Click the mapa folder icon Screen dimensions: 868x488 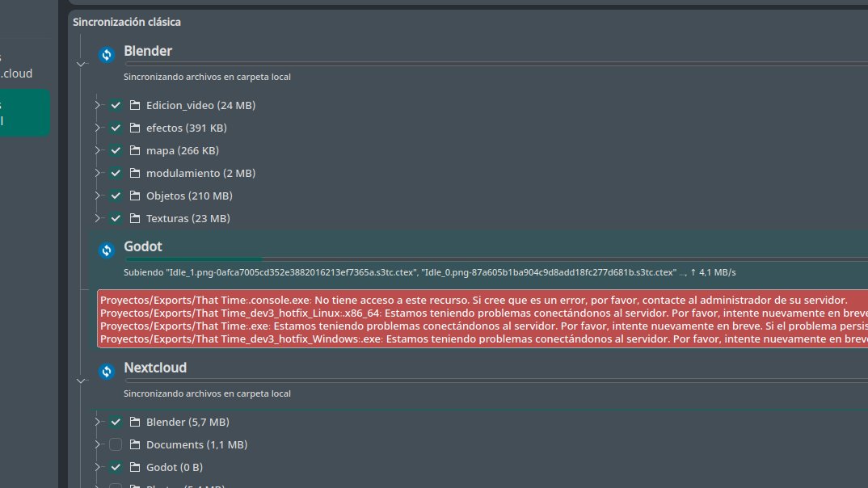coord(134,150)
